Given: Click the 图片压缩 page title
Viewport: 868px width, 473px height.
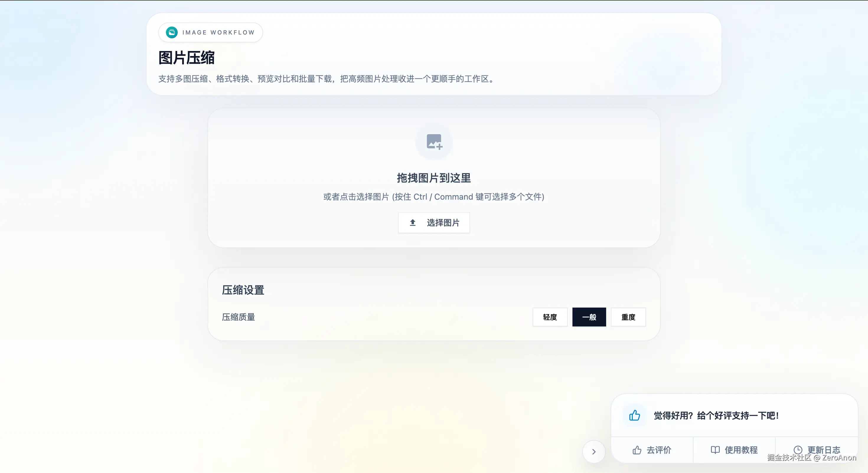Looking at the screenshot, I should click(x=186, y=58).
